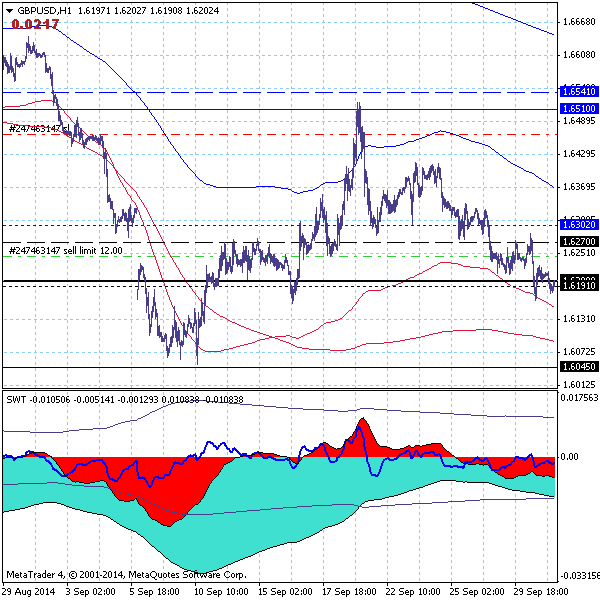Click the -0.033156 indicator scale value
The width and height of the screenshot is (600, 600).
pos(579,576)
